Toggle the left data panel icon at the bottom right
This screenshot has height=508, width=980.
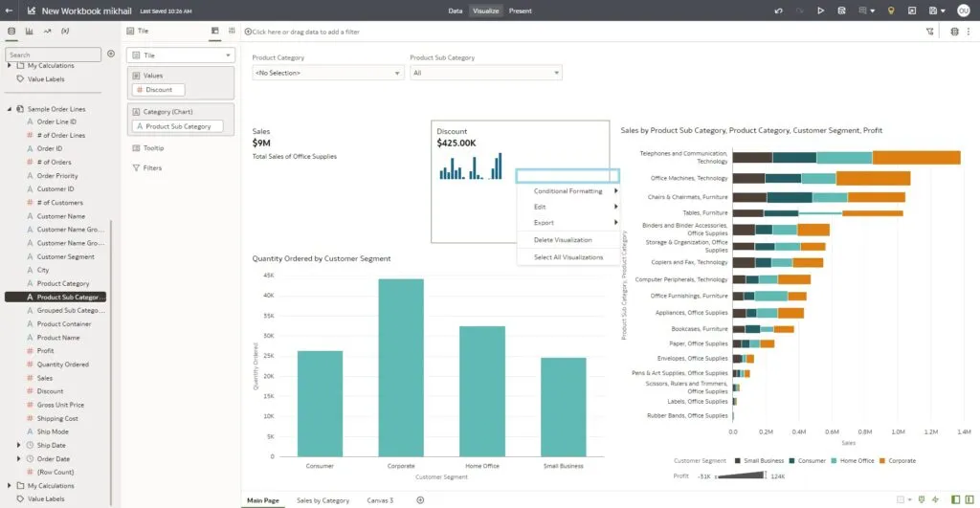(x=954, y=499)
